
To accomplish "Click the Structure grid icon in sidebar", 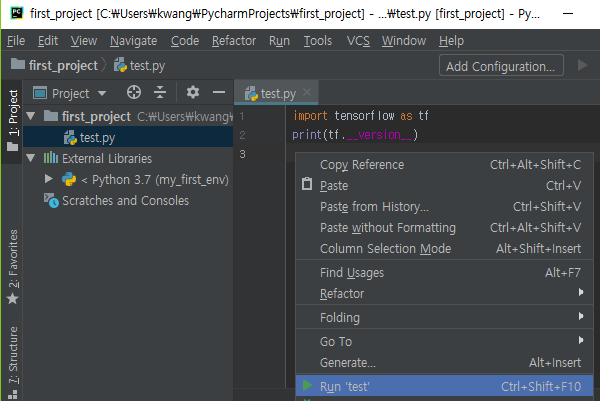I will click(x=13, y=394).
